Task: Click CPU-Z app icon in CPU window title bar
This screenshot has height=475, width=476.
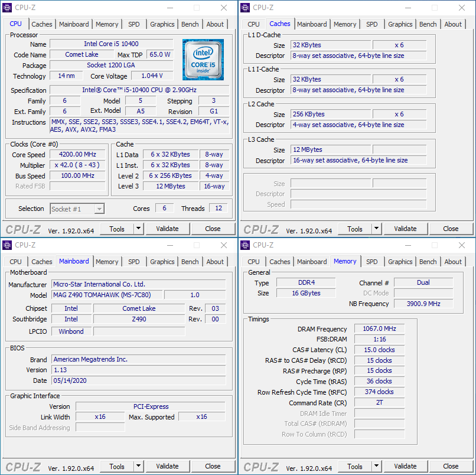Action: pyautogui.click(x=7, y=7)
